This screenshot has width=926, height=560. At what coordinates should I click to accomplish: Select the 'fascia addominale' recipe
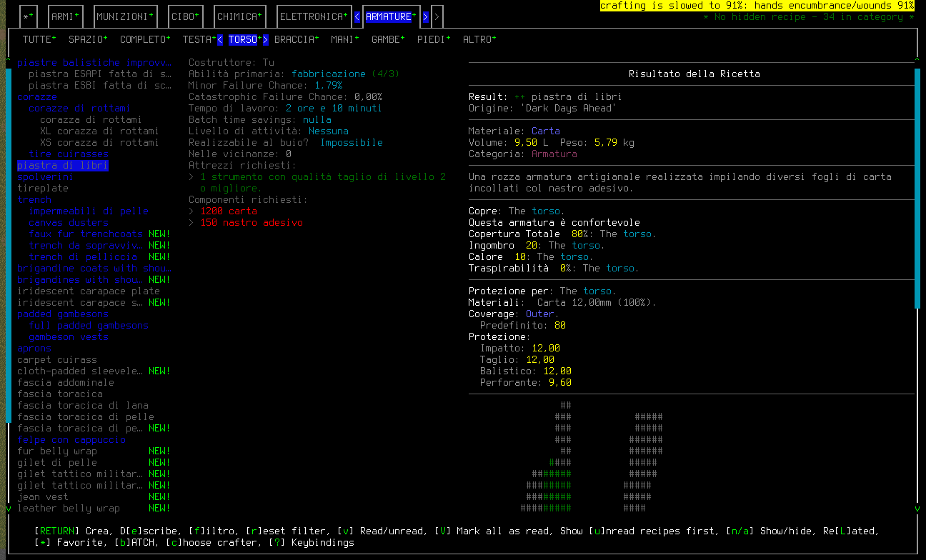coord(66,382)
